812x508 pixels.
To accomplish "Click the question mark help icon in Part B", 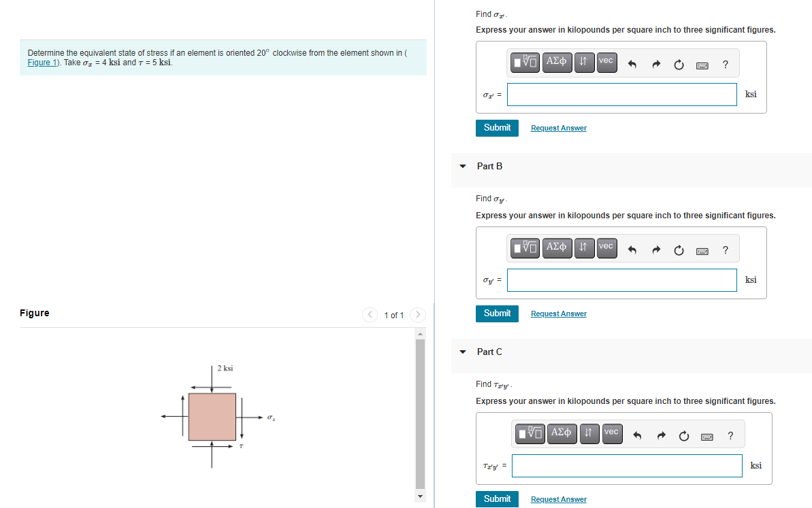I will pyautogui.click(x=725, y=250).
